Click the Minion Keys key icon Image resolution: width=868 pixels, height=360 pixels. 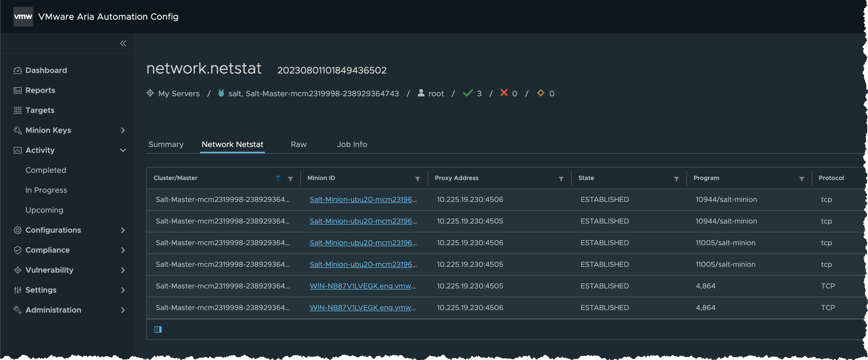(x=17, y=130)
